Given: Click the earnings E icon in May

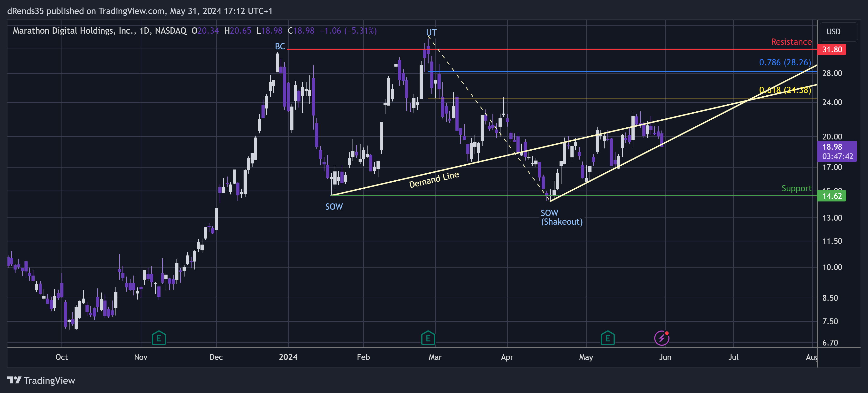Looking at the screenshot, I should coord(607,338).
